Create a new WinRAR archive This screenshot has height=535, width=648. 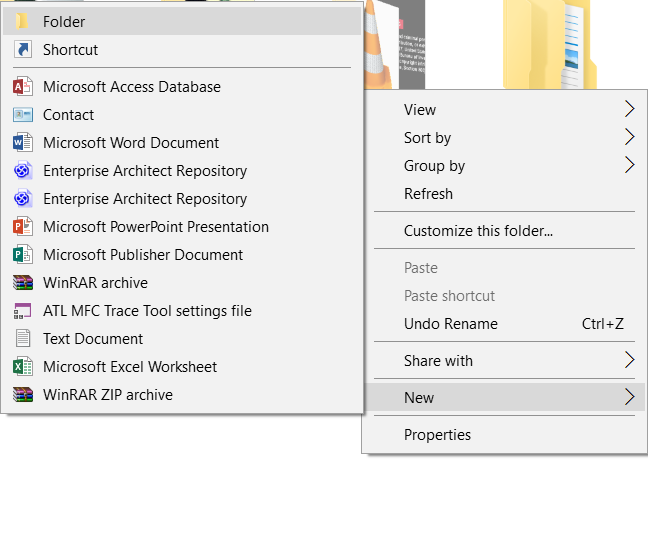182,283
